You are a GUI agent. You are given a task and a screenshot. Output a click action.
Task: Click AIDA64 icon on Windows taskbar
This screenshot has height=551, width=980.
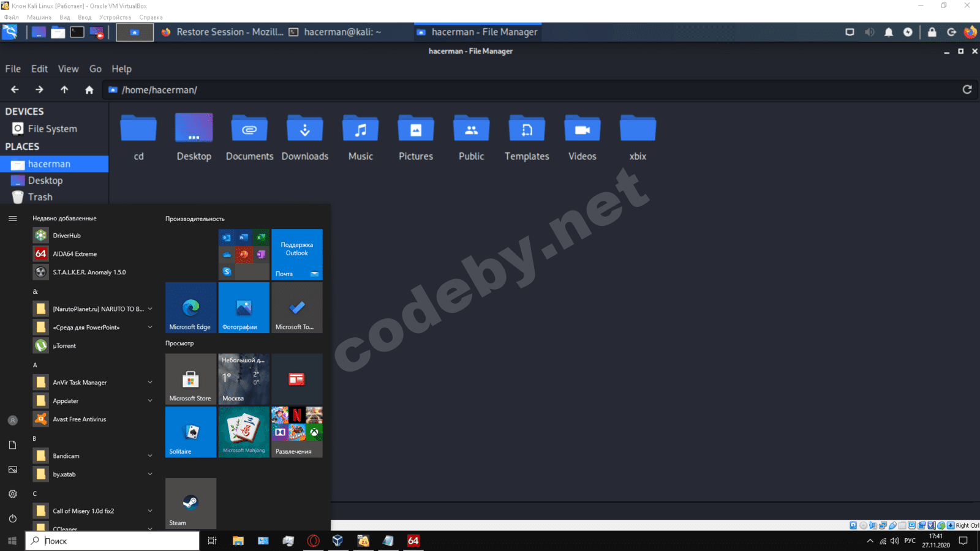(413, 541)
